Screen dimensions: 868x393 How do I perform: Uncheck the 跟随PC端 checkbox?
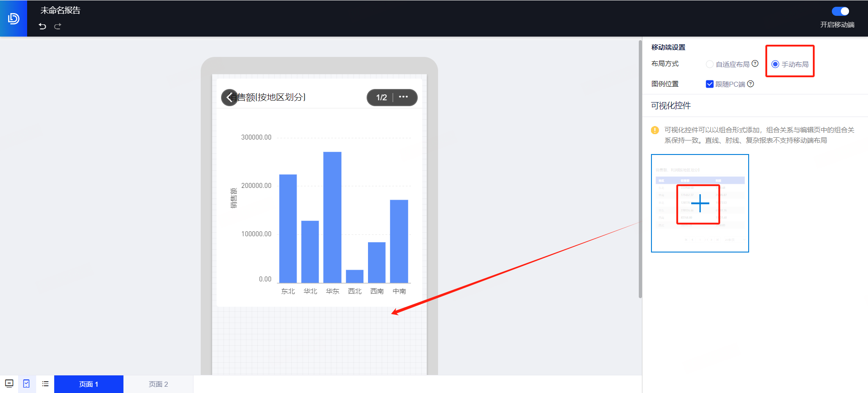[710, 84]
